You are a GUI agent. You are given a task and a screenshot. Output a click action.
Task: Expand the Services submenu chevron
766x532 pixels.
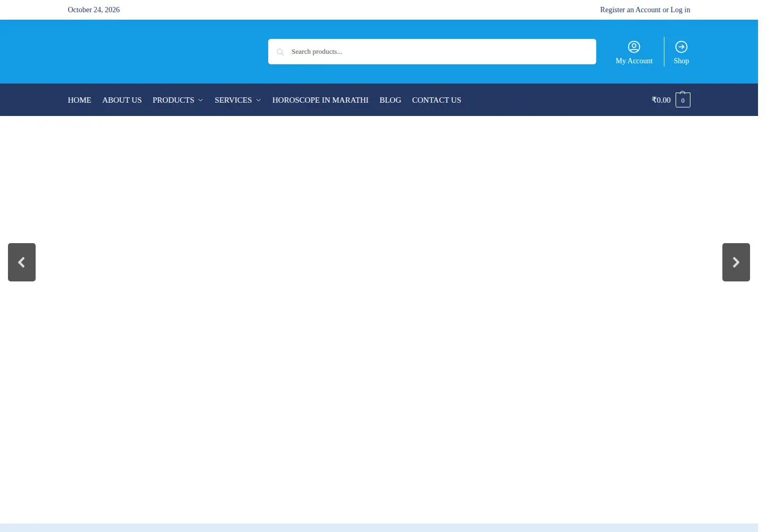259,100
